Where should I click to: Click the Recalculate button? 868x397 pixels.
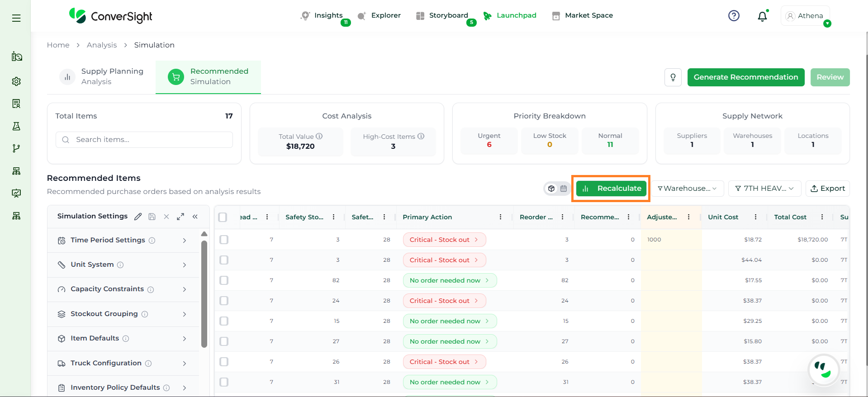(x=611, y=189)
